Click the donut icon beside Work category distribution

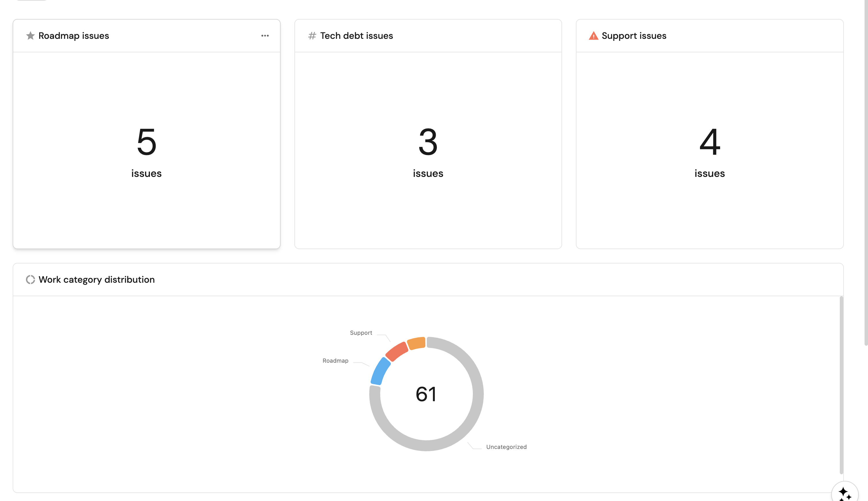[x=30, y=280]
